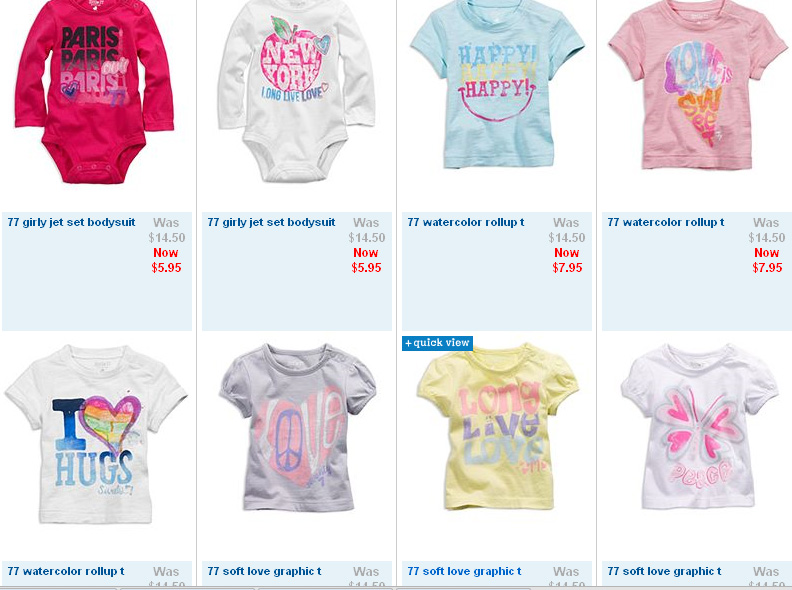This screenshot has height=590, width=792.
Task: Open the white butterfly Peace tee image
Action: (x=699, y=427)
